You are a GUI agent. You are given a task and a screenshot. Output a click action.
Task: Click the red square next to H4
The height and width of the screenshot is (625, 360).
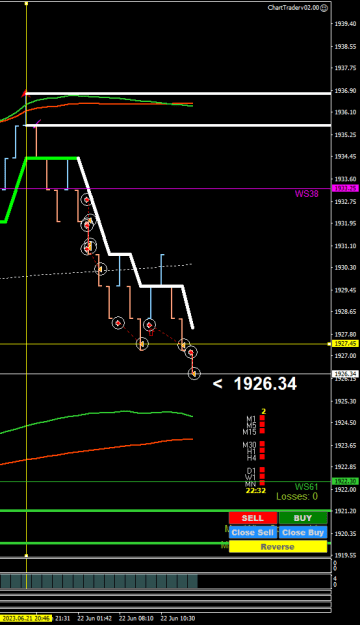tap(262, 457)
